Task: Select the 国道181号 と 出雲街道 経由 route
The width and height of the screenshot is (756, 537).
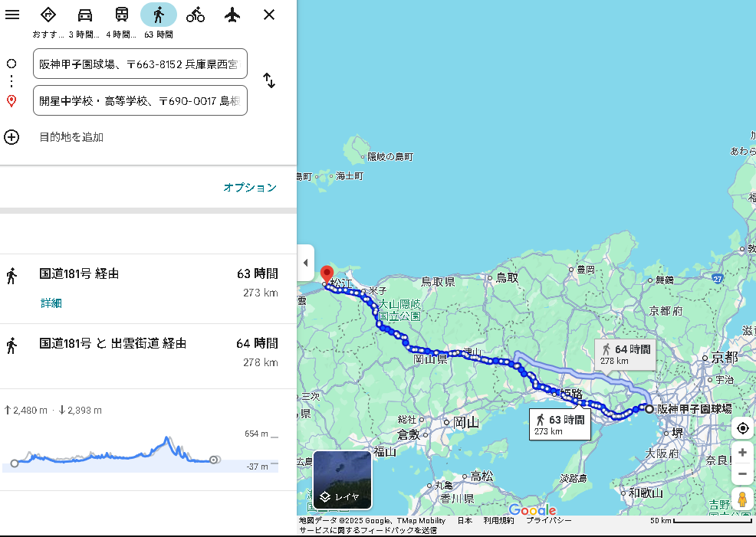Action: (x=148, y=356)
